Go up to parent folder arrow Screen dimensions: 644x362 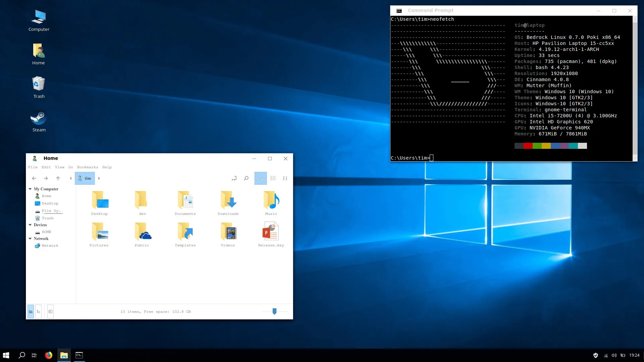coord(58,178)
